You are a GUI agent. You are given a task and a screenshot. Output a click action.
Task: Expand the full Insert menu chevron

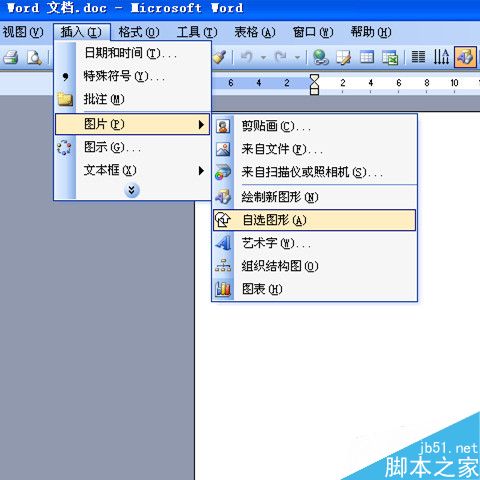[132, 190]
